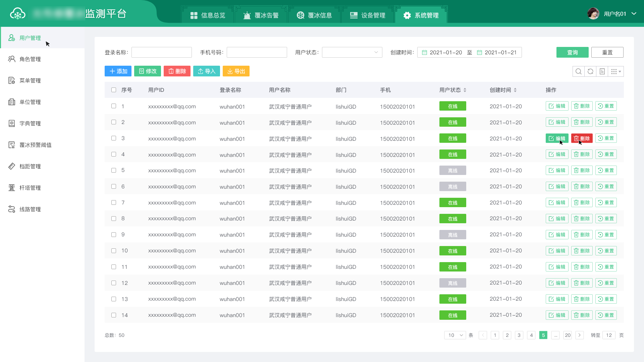Click the orange 导出 export button
The height and width of the screenshot is (362, 644).
click(236, 71)
